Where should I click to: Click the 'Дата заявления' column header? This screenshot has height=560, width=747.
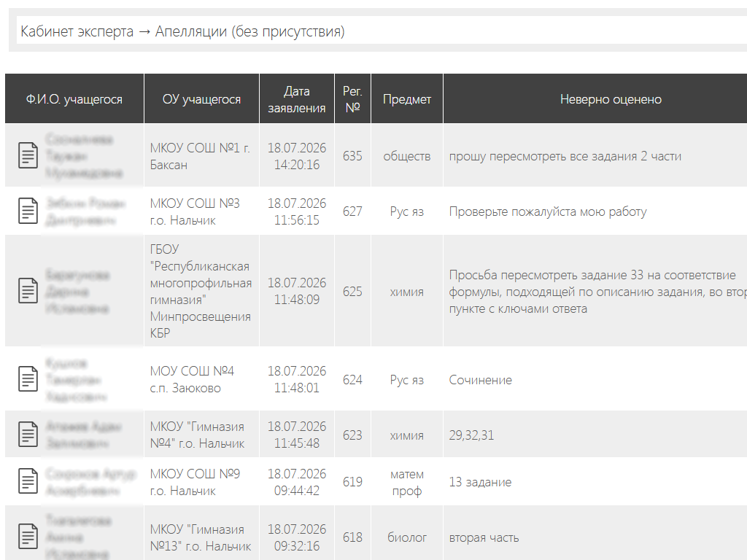pos(297,99)
